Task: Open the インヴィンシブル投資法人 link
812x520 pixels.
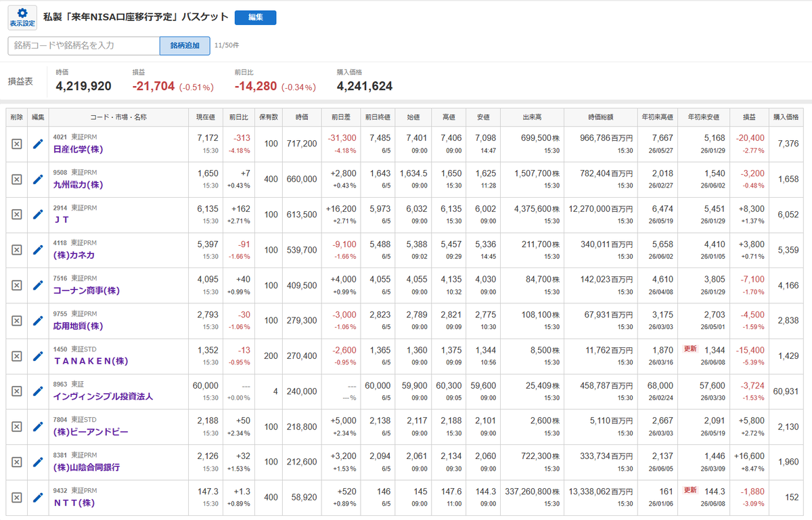Action: point(103,396)
